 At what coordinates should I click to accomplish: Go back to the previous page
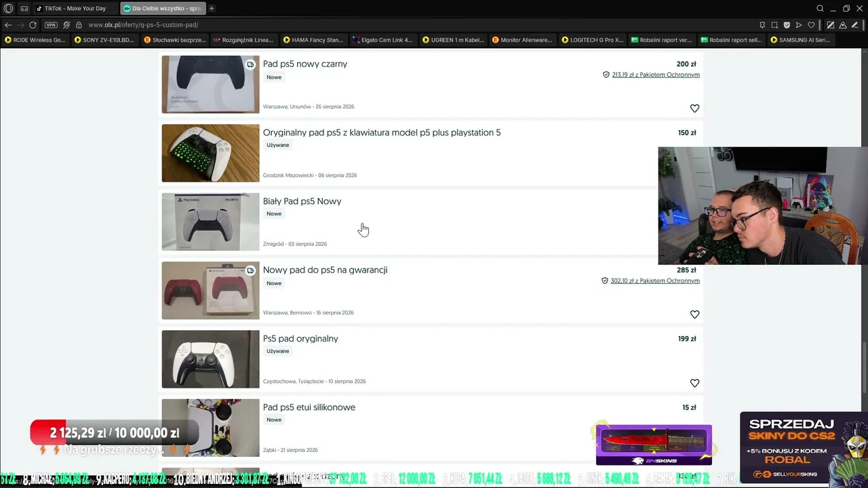[8, 25]
